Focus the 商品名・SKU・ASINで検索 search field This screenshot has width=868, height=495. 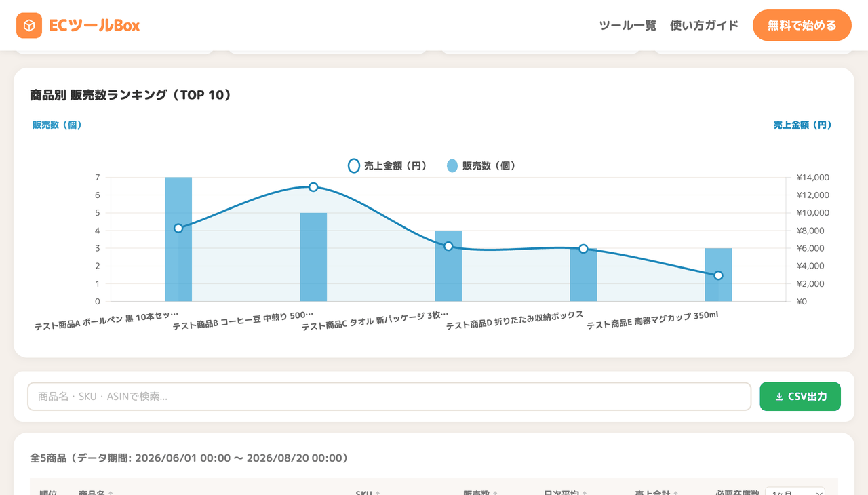point(389,397)
